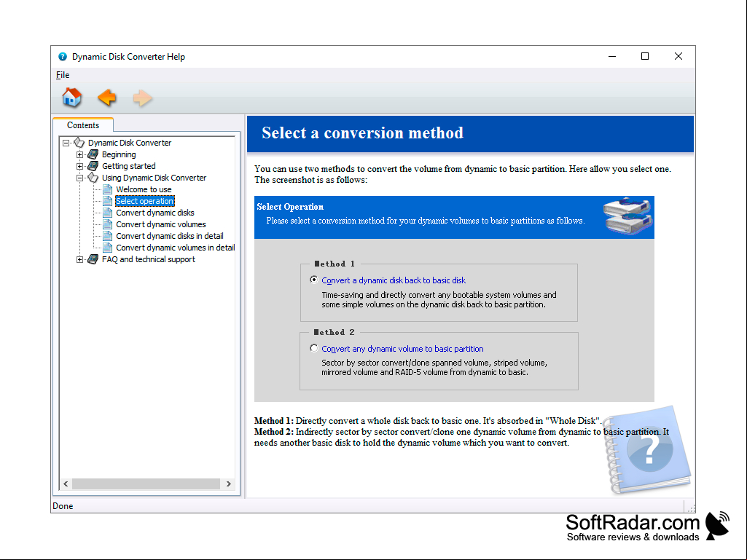This screenshot has height=560, width=747.
Task: Collapse the Dynamic Disk Converter root node
Action: pyautogui.click(x=66, y=143)
